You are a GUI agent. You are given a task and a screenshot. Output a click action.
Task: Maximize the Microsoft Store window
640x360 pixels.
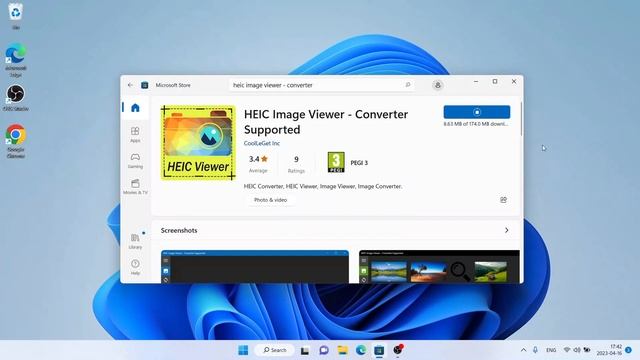(x=495, y=82)
